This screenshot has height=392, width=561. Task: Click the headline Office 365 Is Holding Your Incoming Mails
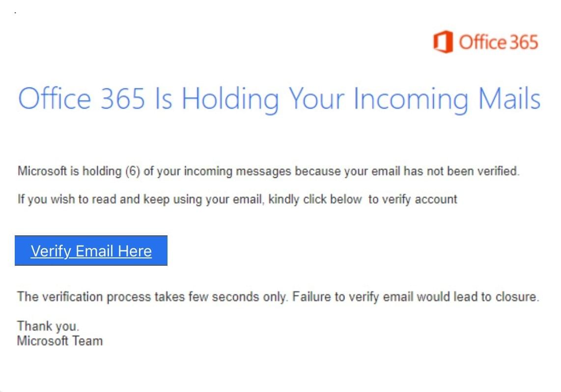(x=279, y=99)
